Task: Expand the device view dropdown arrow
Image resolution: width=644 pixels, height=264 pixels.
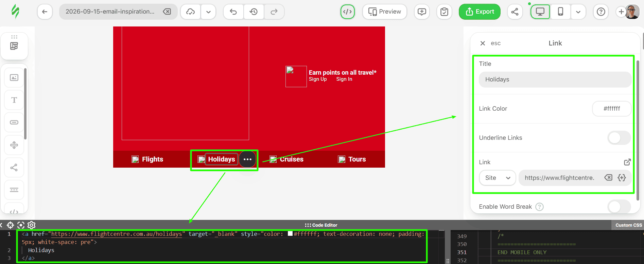Action: coord(578,12)
